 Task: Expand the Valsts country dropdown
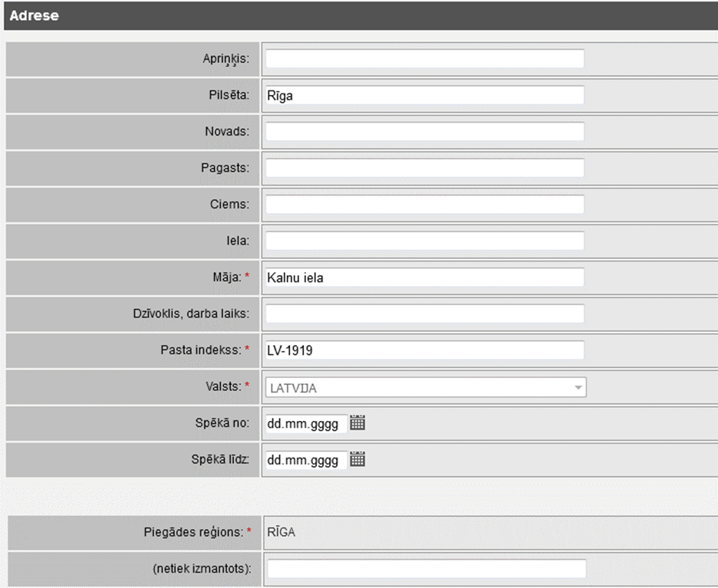pyautogui.click(x=578, y=388)
